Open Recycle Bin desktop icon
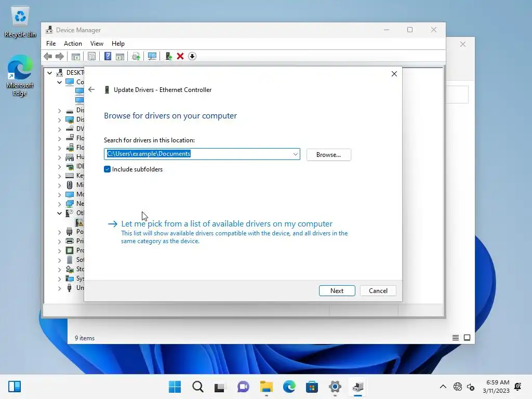This screenshot has width=532, height=399. tap(20, 22)
